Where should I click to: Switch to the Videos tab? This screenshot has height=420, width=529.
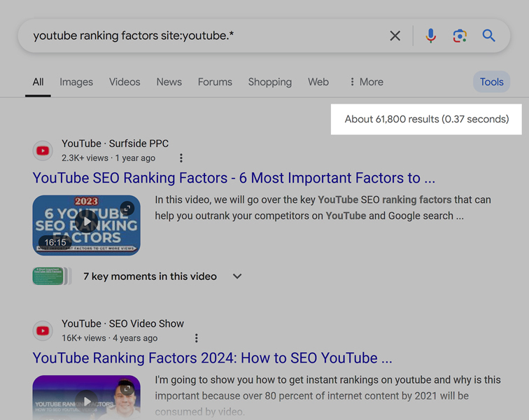[x=125, y=82]
